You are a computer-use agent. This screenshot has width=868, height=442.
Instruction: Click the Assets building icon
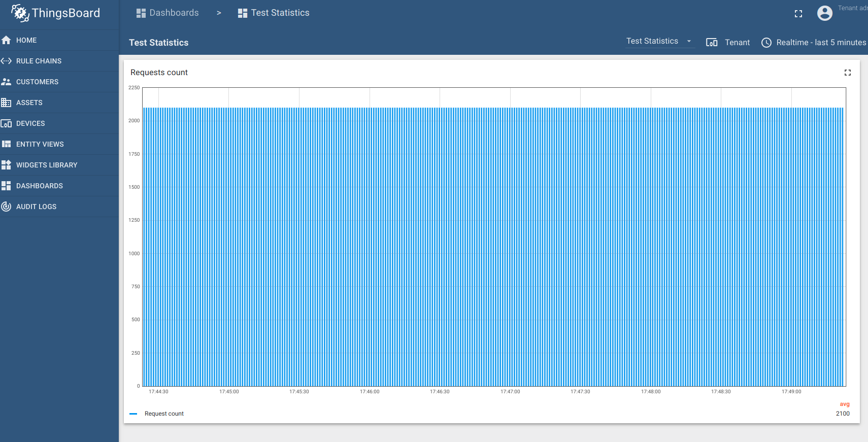tap(6, 103)
